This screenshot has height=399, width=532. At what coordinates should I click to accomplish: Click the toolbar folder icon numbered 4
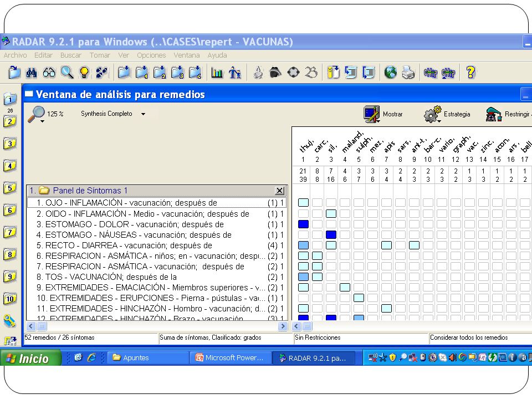[x=195, y=72]
